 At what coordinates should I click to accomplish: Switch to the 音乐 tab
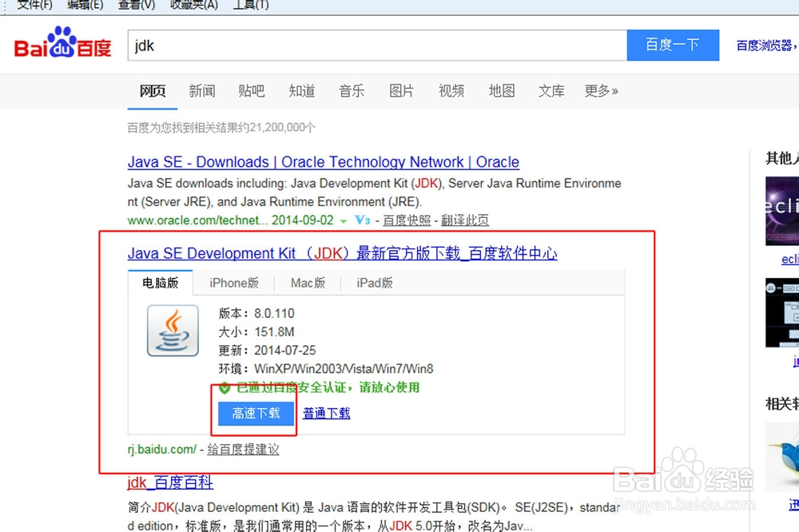point(352,91)
